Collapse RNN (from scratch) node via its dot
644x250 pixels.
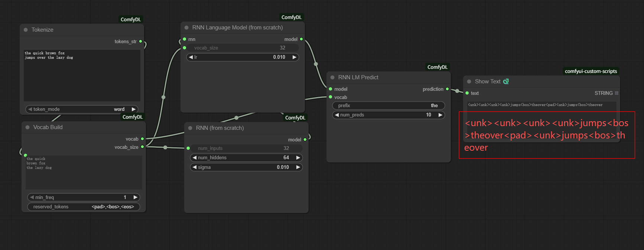pos(190,128)
